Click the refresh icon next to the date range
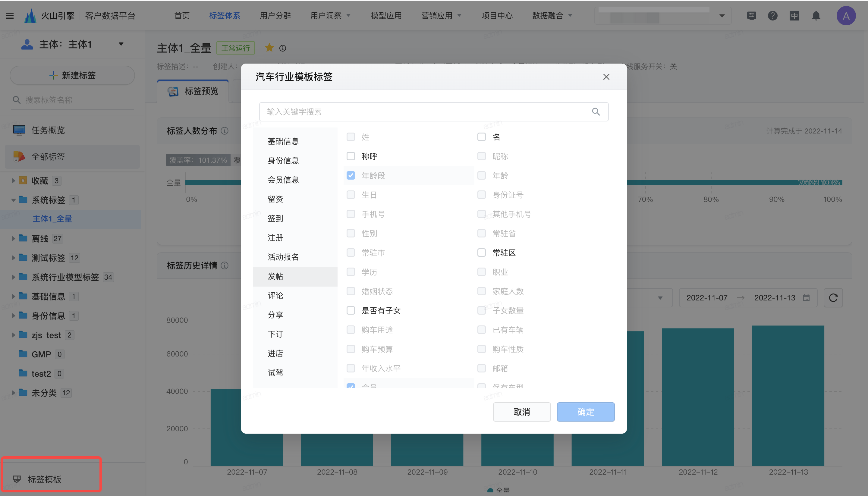The width and height of the screenshot is (868, 496). [833, 298]
